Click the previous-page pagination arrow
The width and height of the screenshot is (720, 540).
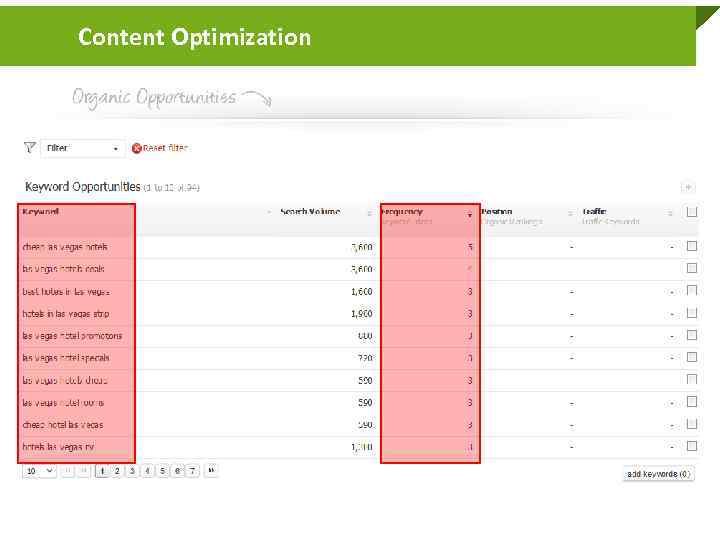pos(84,471)
